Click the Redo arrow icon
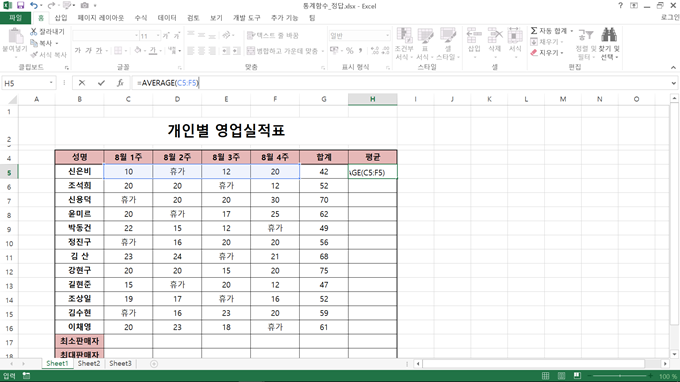The image size is (680, 382). pos(51,6)
